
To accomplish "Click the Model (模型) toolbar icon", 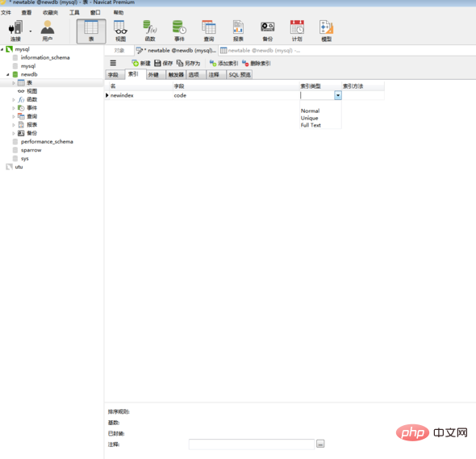I will pyautogui.click(x=326, y=31).
